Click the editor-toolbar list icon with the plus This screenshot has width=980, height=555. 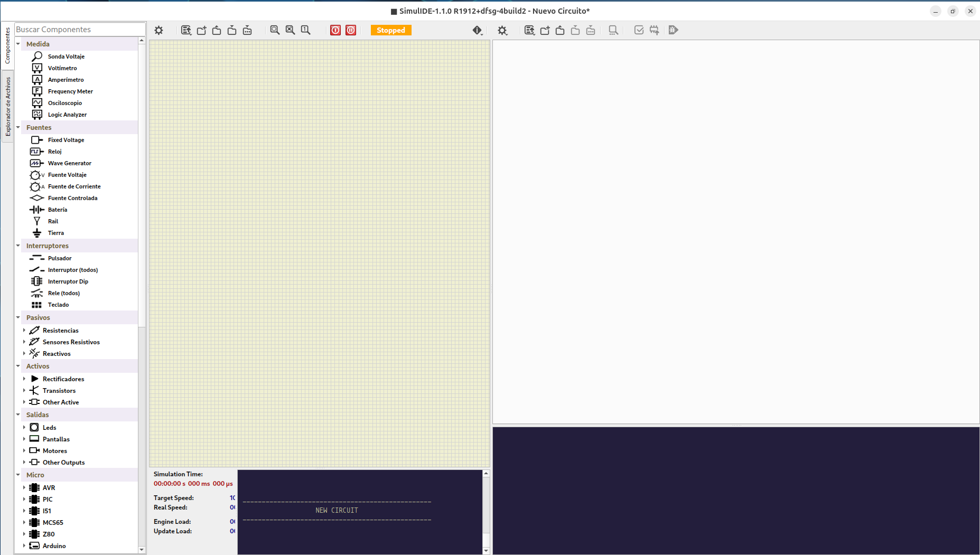(529, 30)
